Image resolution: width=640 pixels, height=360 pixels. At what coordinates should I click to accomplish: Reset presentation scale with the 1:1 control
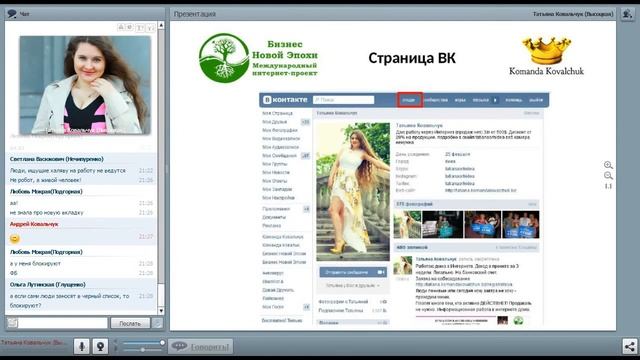click(608, 186)
